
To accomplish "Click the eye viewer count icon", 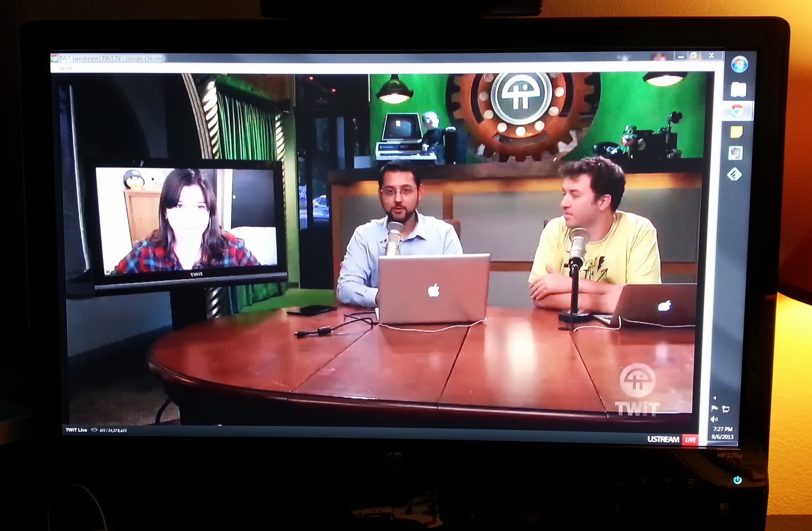I will [x=94, y=430].
